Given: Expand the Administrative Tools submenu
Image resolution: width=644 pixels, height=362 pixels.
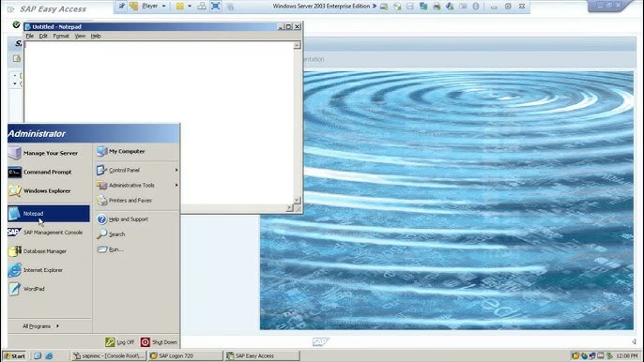Looking at the screenshot, I should (x=136, y=185).
